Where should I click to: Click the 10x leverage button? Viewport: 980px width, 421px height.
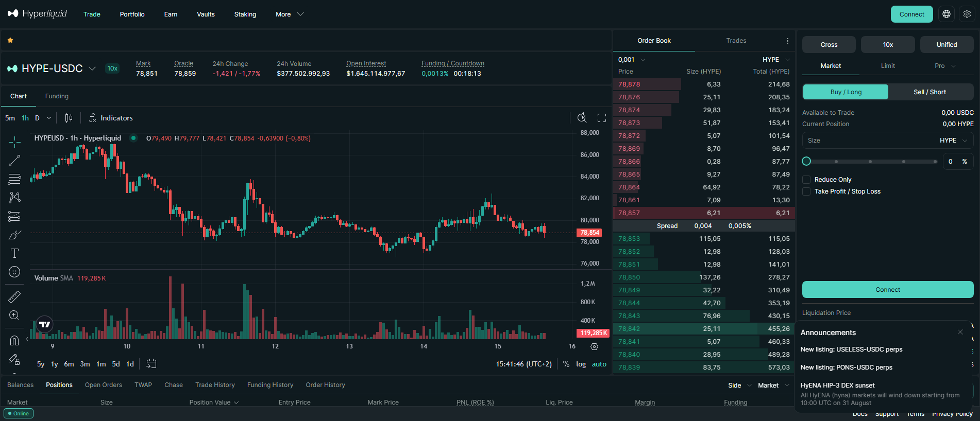[888, 45]
